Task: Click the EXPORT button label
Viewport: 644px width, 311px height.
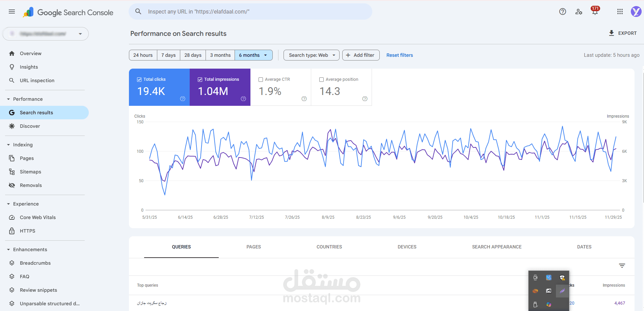Action: 627,33
